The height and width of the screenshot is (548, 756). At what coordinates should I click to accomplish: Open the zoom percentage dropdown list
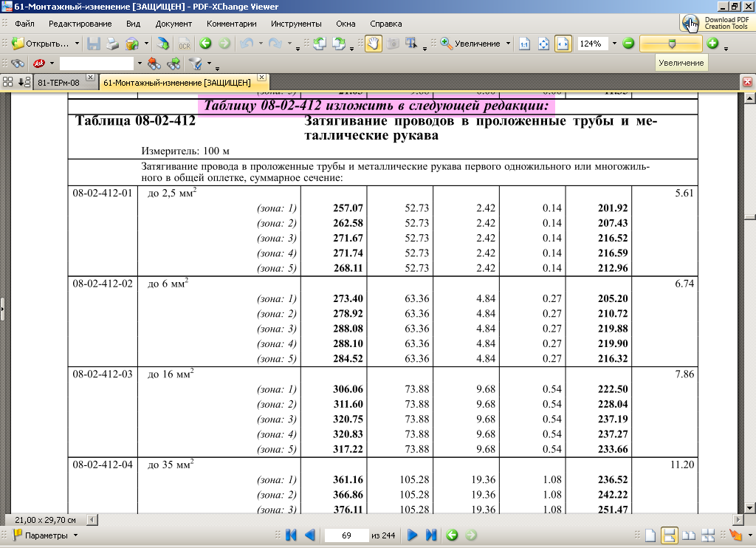click(x=613, y=44)
